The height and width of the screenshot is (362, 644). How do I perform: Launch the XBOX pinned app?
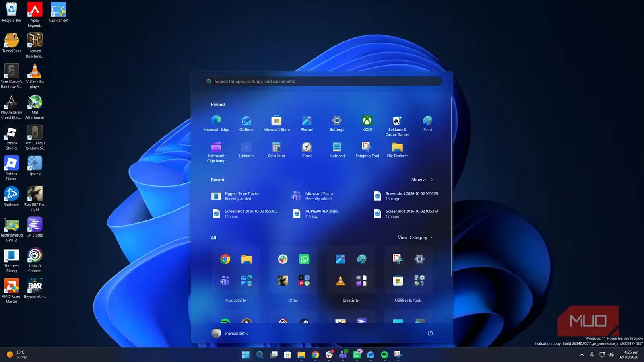point(367,123)
